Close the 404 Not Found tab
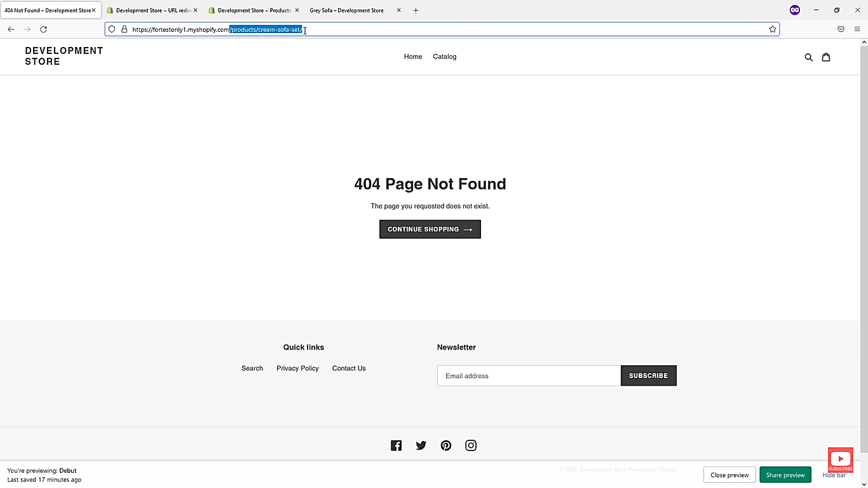Image resolution: width=868 pixels, height=488 pixels. pos(93,10)
